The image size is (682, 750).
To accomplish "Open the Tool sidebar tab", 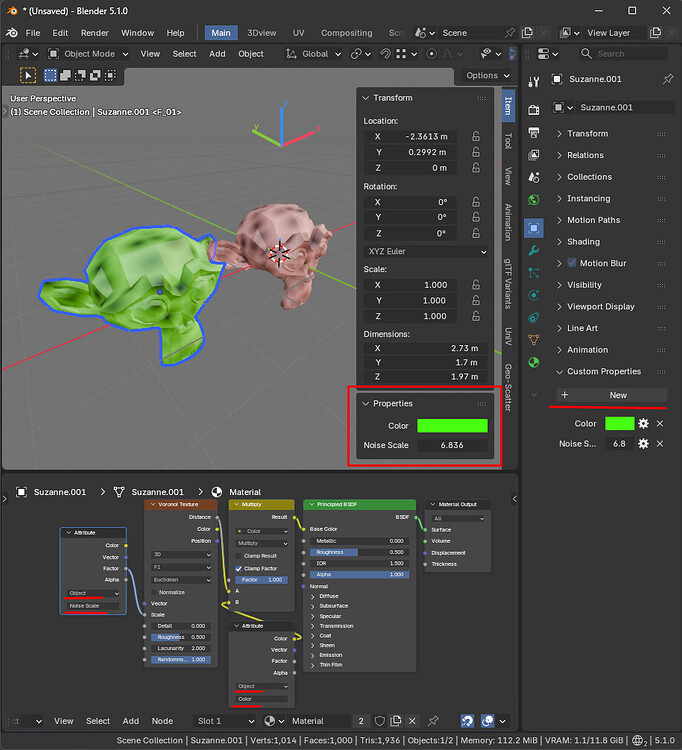I will click(x=508, y=141).
